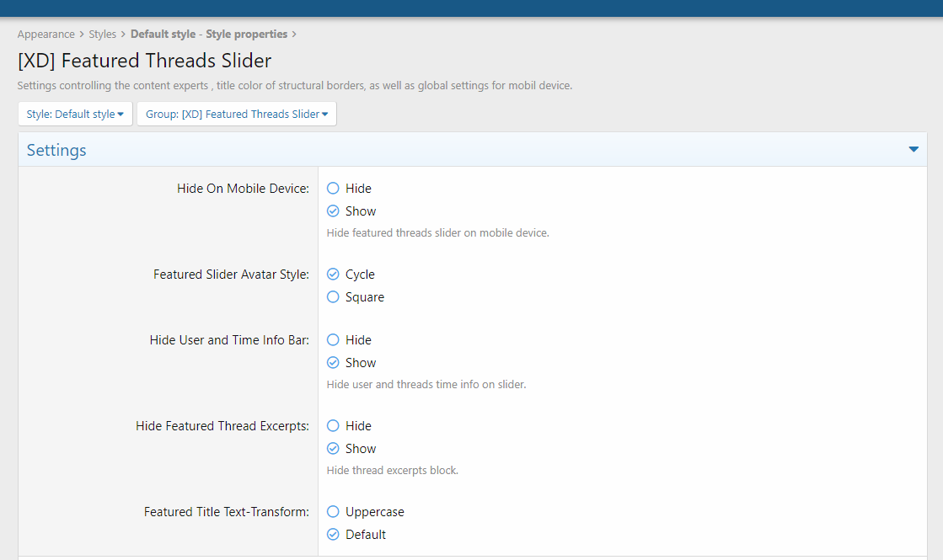Go to Appearance breadcrumb
The width and height of the screenshot is (943, 560).
click(46, 35)
